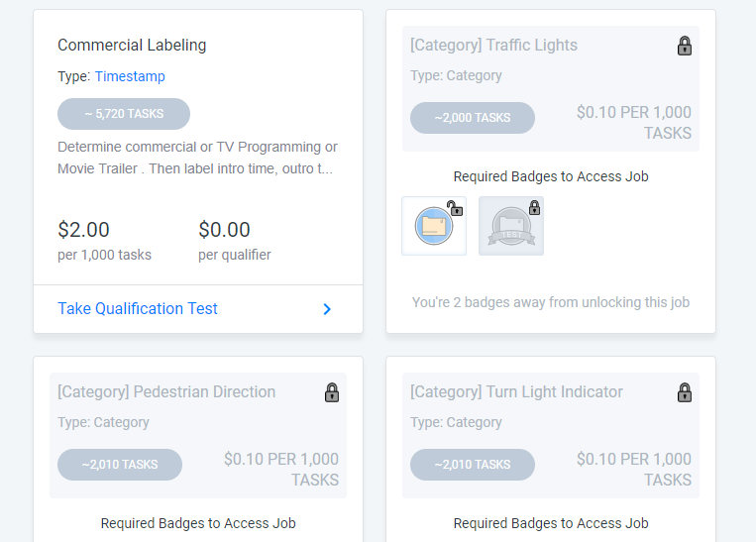This screenshot has height=542, width=756.
Task: Click the locked TEST folder badge
Action: coord(511,226)
